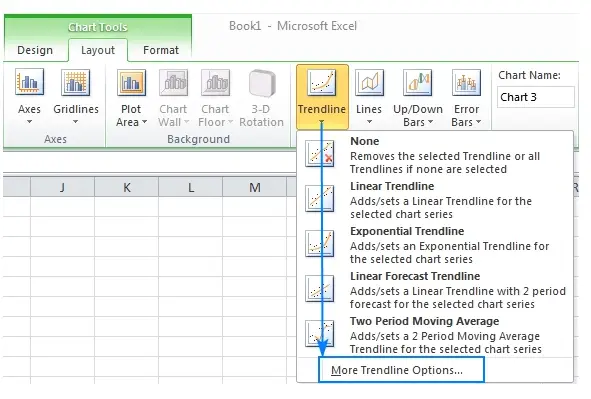This screenshot has height=399, width=591.
Task: Expand the Gridlines dropdown arrow
Action: pos(76,122)
